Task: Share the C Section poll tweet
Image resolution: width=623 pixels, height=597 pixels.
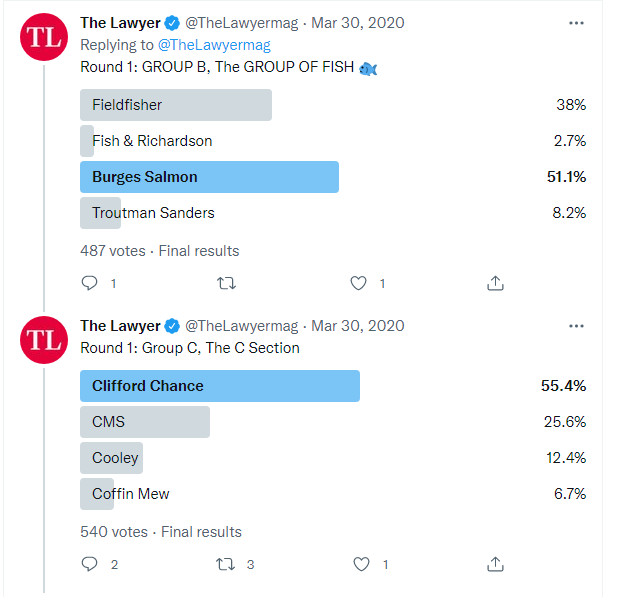Action: tap(495, 564)
